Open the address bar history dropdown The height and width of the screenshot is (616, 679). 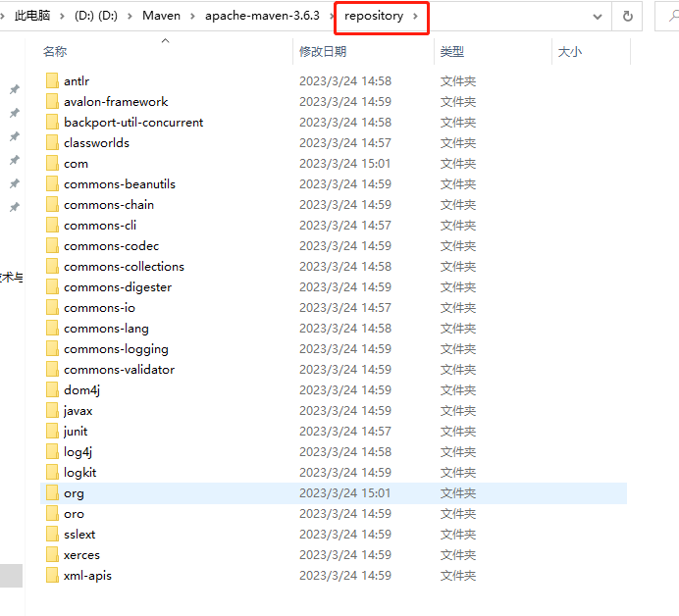point(598,17)
